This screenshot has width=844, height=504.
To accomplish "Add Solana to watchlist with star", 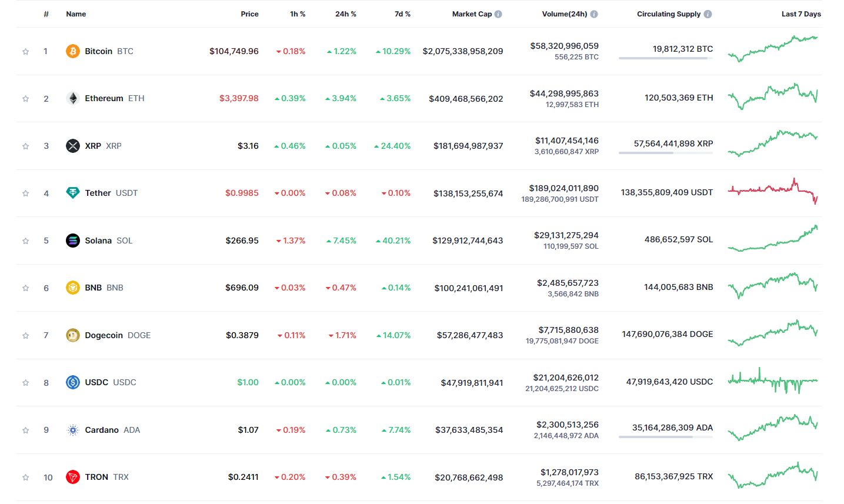I will click(x=26, y=241).
